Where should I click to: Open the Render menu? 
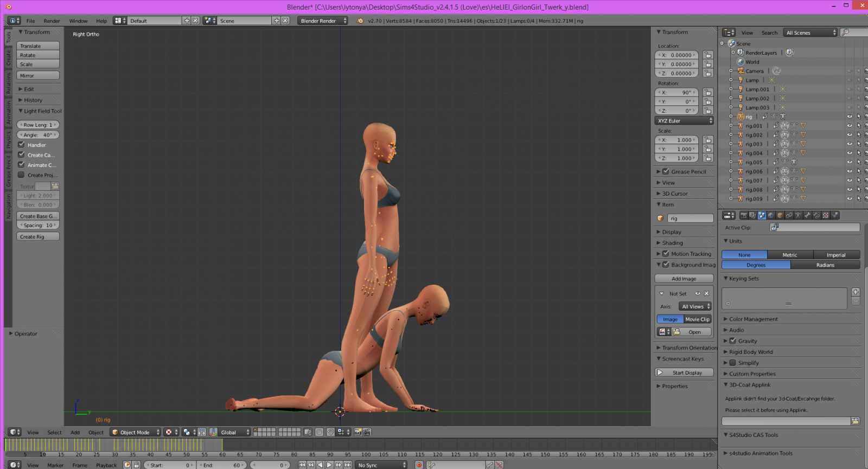point(52,21)
